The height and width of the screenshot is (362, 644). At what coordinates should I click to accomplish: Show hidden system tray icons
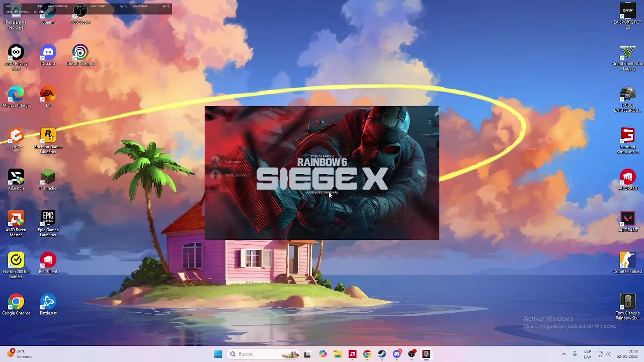pos(564,354)
